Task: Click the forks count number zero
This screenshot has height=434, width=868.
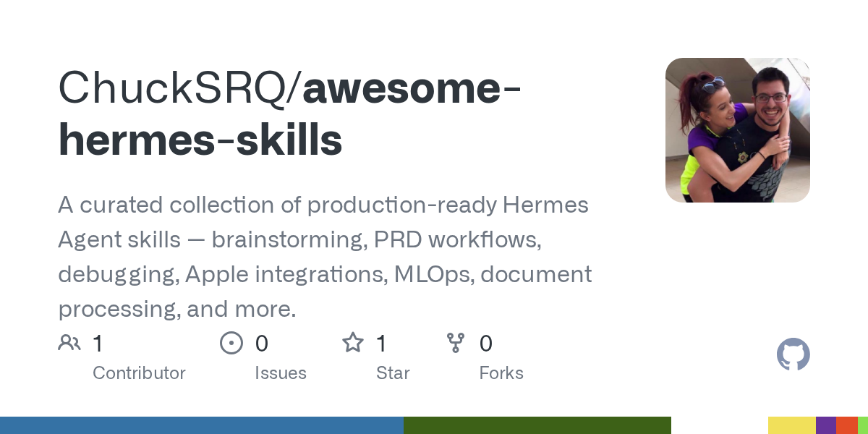Action: (x=486, y=343)
